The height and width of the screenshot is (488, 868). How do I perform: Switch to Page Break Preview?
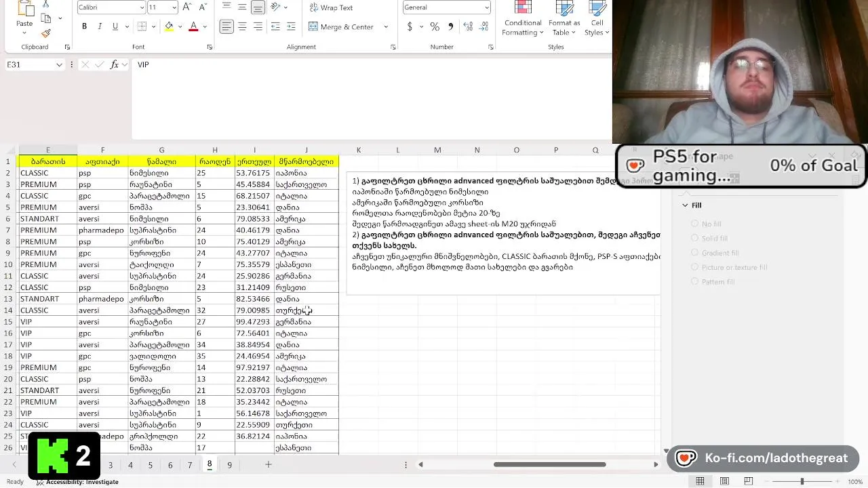pos(749,481)
